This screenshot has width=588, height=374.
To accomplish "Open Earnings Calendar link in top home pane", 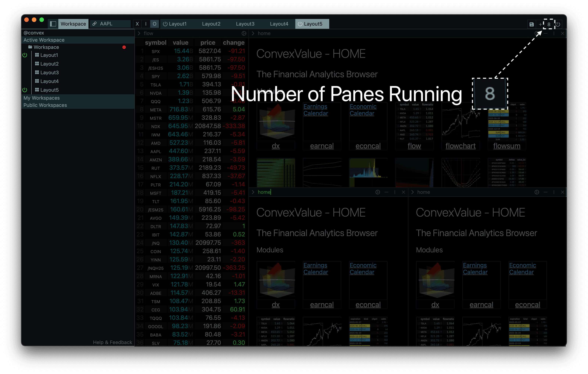I will (316, 110).
